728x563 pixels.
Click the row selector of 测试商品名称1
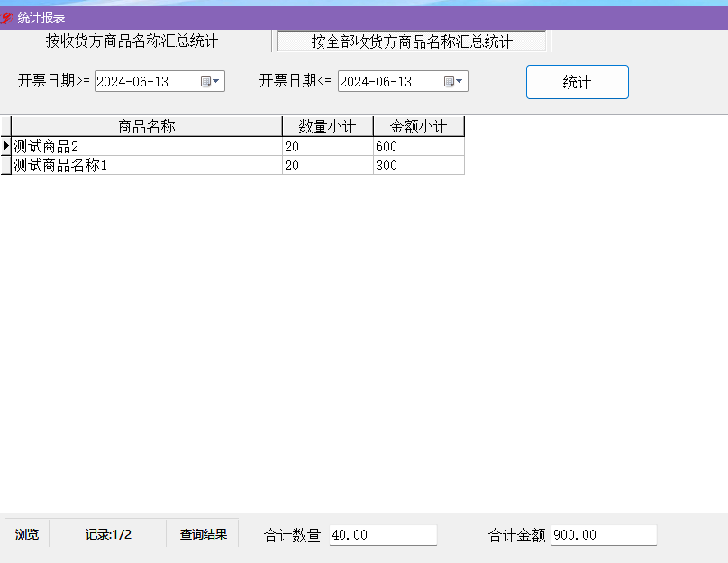point(5,165)
